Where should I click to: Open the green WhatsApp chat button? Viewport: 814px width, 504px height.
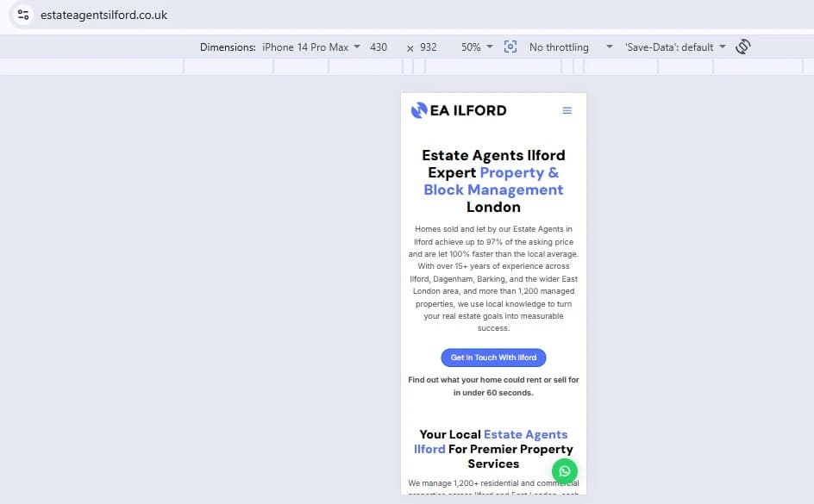tap(564, 470)
